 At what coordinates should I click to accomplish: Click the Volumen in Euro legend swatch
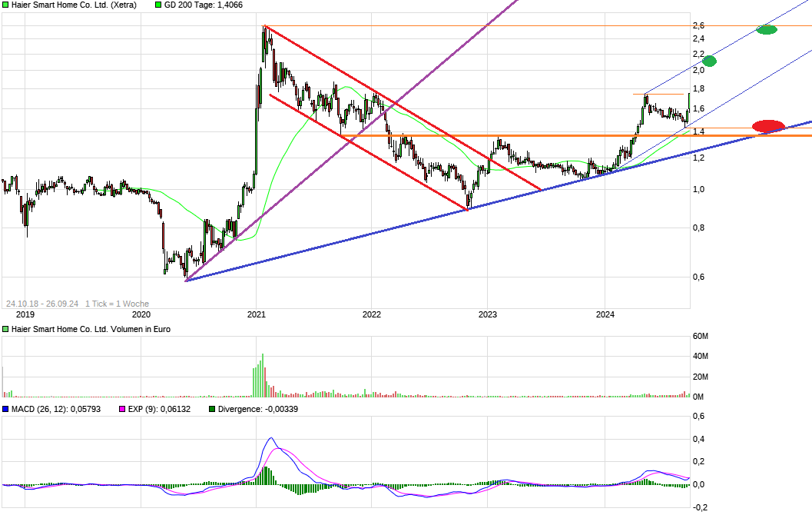pos(5,330)
